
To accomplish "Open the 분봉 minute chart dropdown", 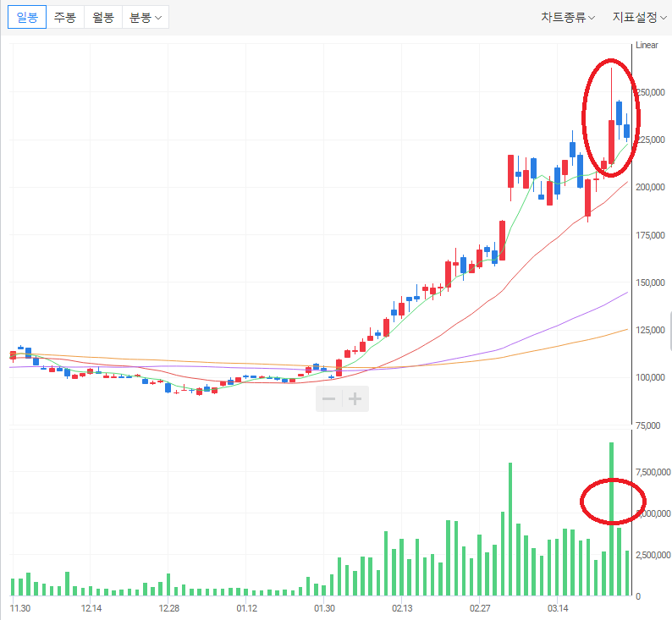I will pyautogui.click(x=146, y=17).
